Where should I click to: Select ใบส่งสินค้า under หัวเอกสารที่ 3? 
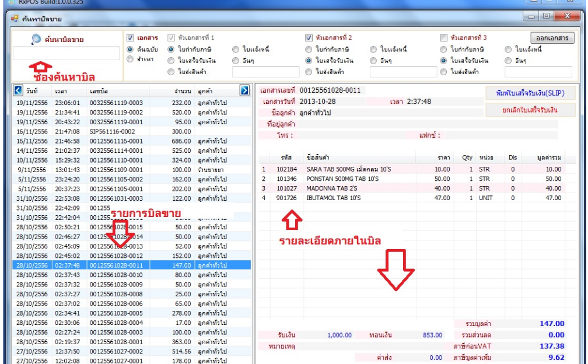point(443,72)
